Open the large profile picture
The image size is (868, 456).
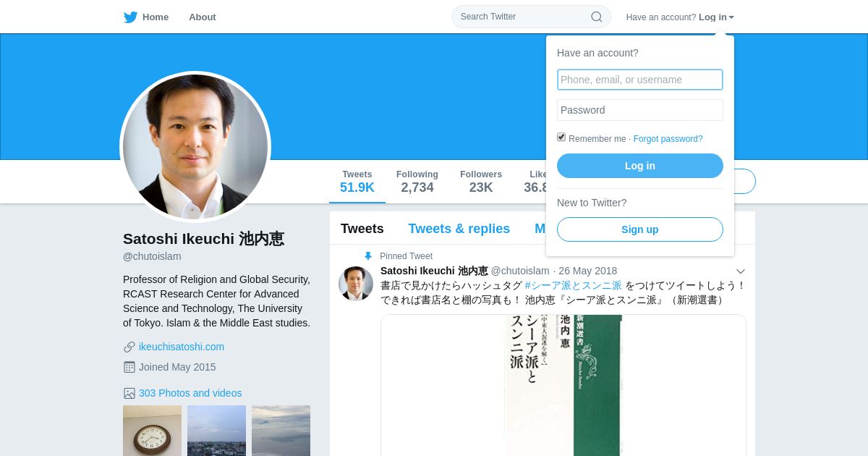(195, 147)
